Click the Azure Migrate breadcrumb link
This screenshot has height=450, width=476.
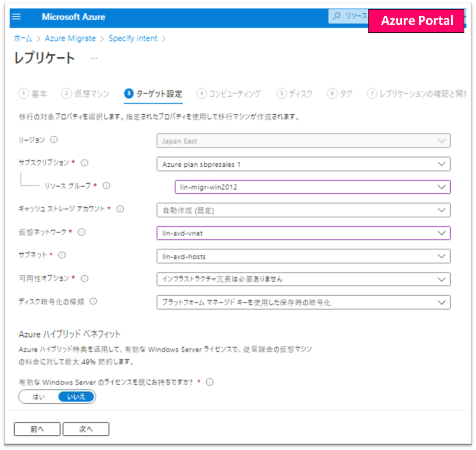tap(70, 39)
